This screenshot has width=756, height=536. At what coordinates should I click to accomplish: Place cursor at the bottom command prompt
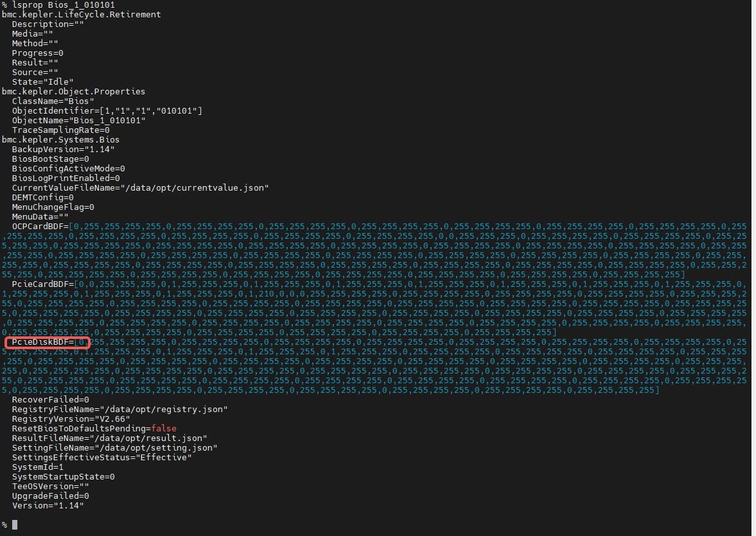pos(14,525)
